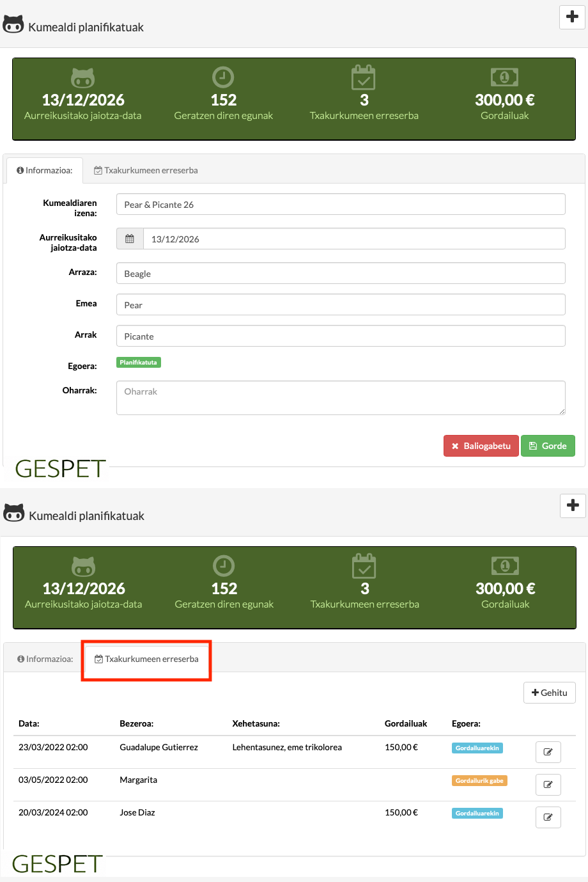This screenshot has width=588, height=882.
Task: Click the 150,00 € deposit for Jose Diaz
Action: 401,812
